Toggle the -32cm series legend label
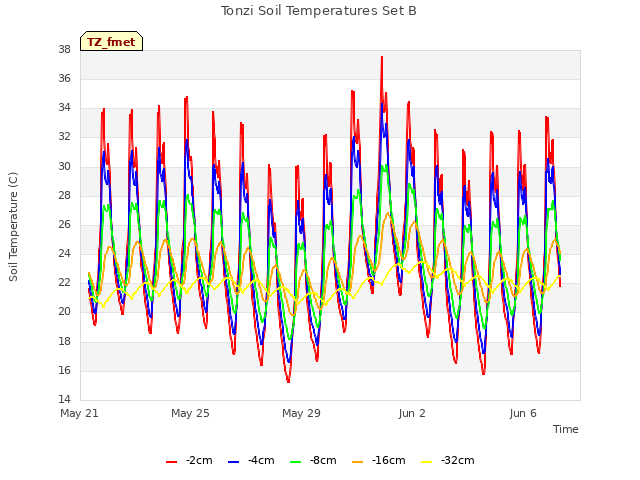This screenshot has width=640, height=480. click(x=458, y=460)
